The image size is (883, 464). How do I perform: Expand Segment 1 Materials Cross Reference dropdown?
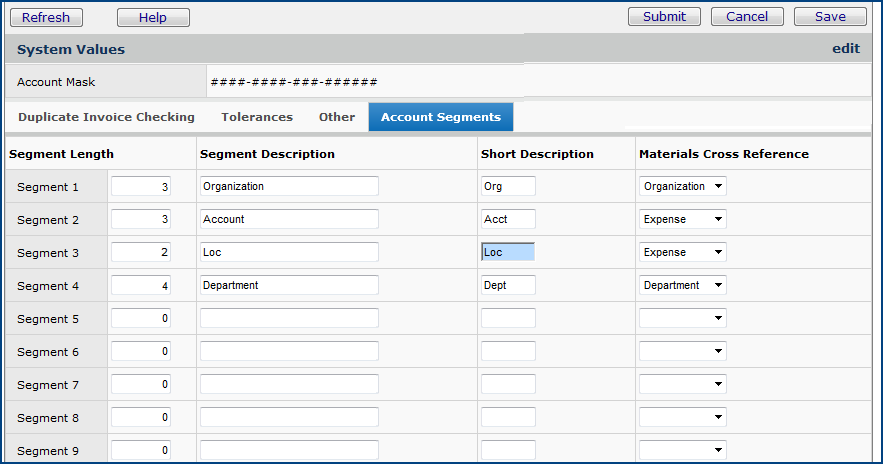tap(684, 186)
